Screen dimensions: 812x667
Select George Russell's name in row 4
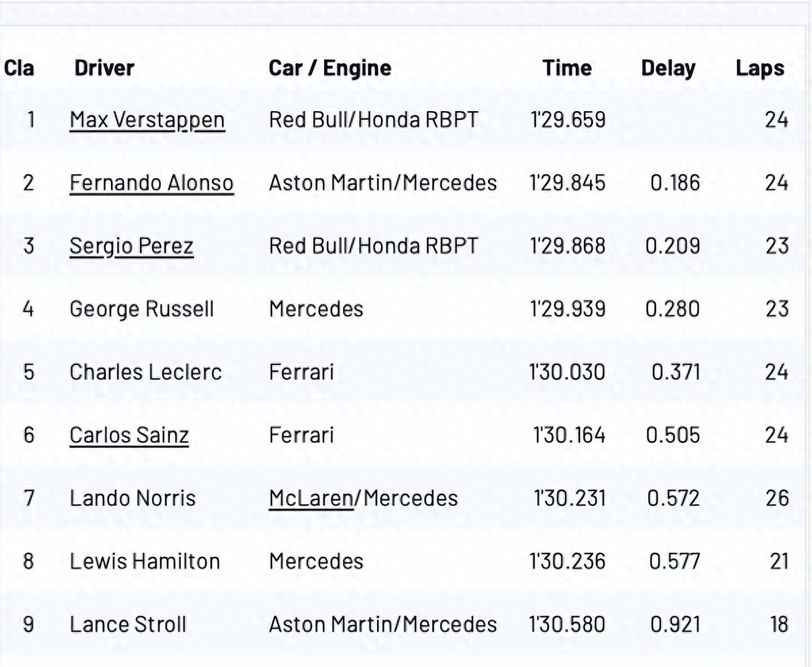click(x=141, y=309)
